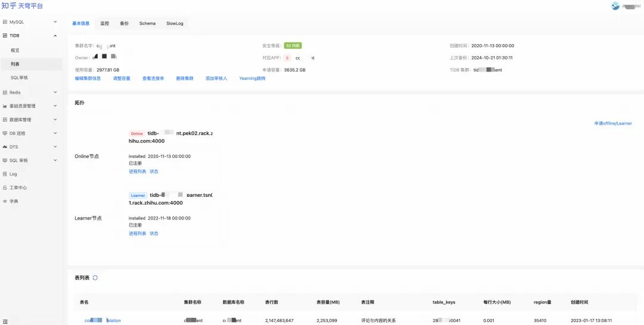This screenshot has width=644, height=325.
Task: Click the 申请offline/Learner link
Action: (613, 123)
